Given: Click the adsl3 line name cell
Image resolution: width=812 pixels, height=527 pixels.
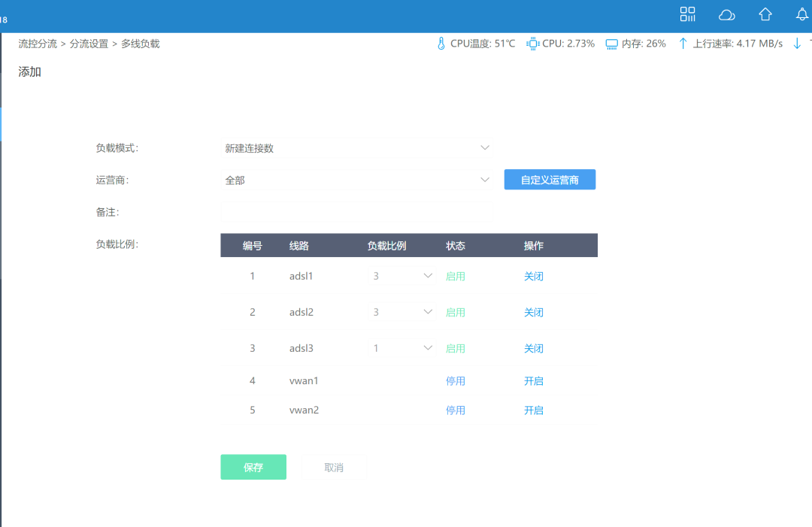Looking at the screenshot, I should pos(301,348).
